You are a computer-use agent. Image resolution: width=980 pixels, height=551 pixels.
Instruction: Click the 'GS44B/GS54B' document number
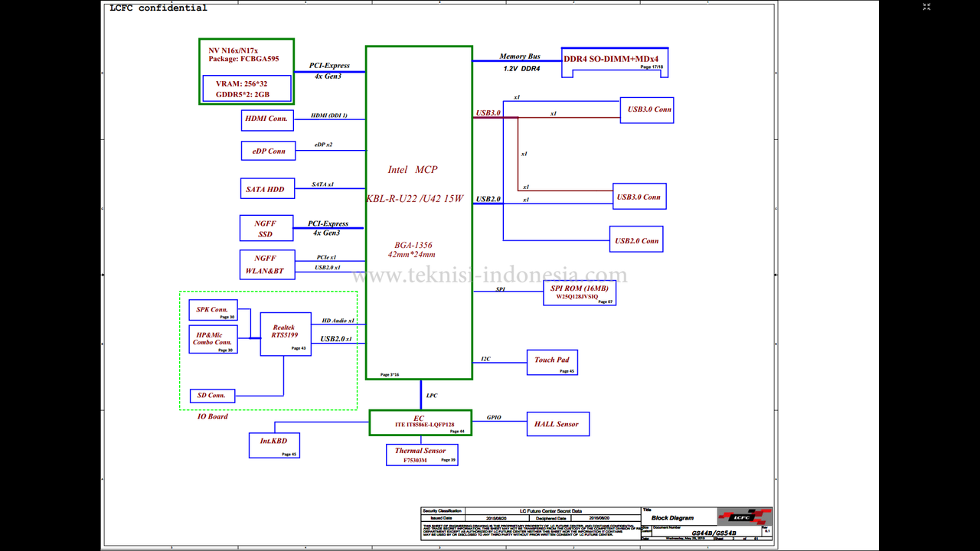[714, 533]
